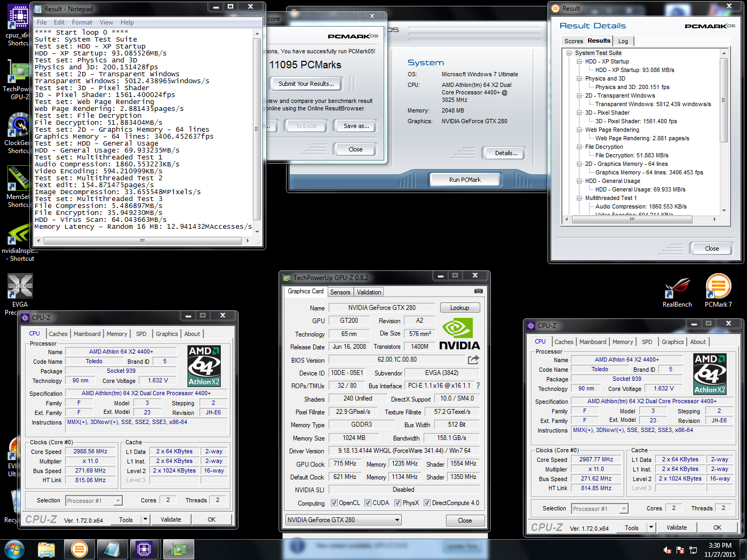747x560 pixels.
Task: Click the GPU-Z title bar app icon
Action: [287, 278]
